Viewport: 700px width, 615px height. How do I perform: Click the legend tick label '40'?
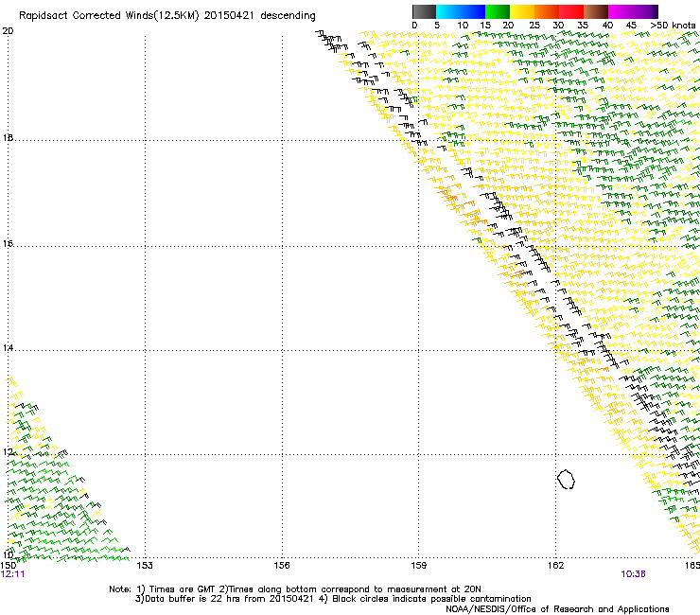(x=607, y=26)
